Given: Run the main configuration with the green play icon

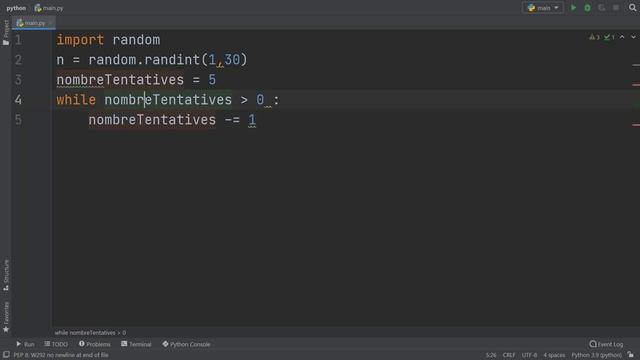Looking at the screenshot, I should coord(573,8).
